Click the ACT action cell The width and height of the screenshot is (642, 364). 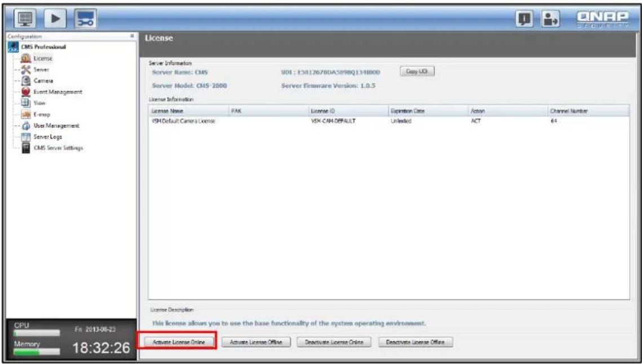(475, 121)
